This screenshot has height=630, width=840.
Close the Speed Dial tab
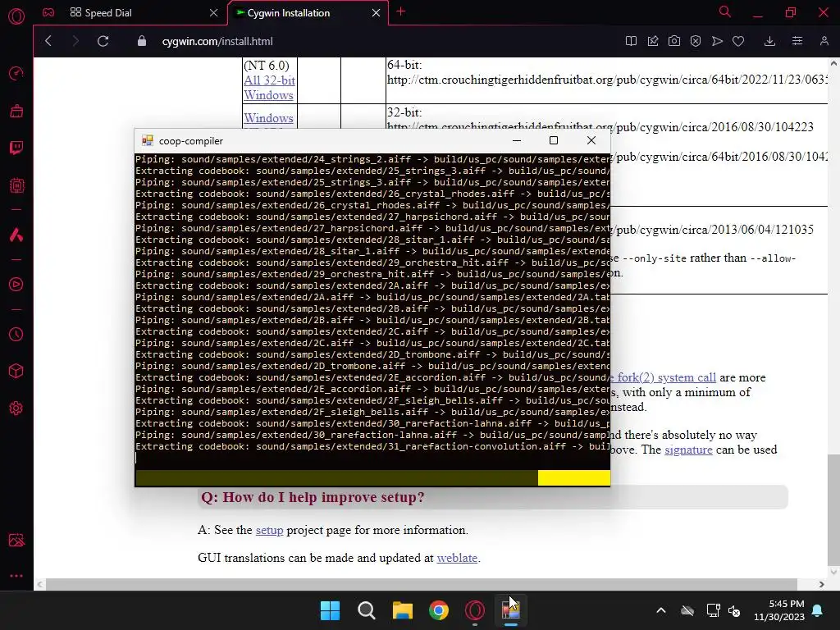click(x=214, y=13)
